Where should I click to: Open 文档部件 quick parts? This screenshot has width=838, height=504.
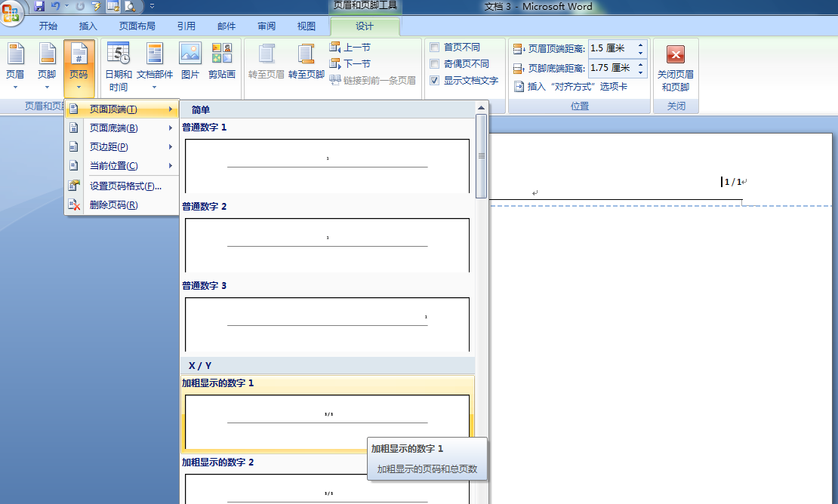pos(155,66)
